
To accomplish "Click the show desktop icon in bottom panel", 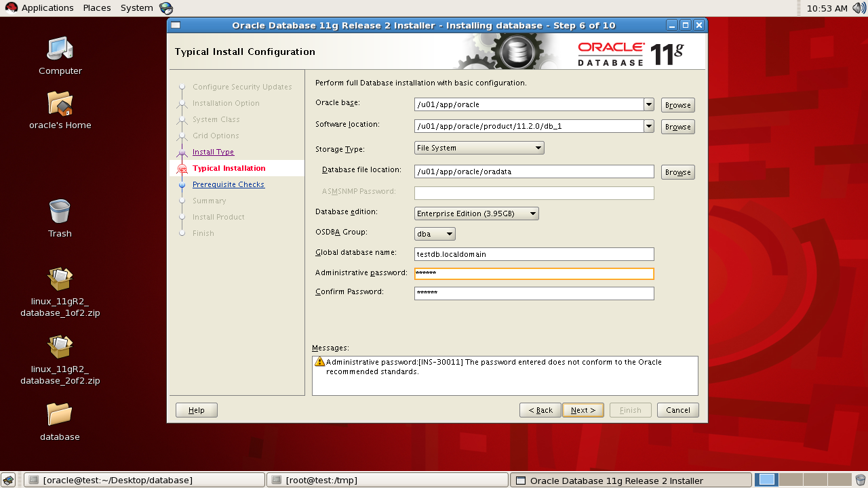I will (9, 480).
